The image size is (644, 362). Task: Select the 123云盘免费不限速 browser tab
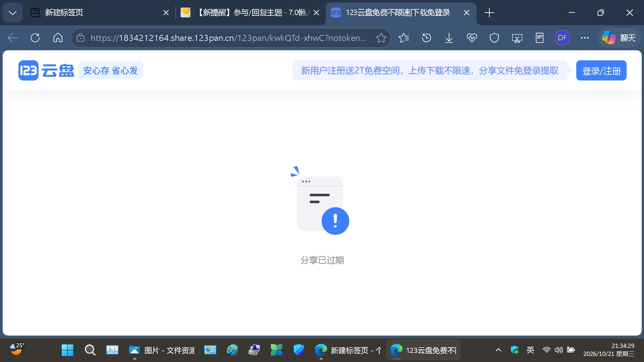(401, 13)
